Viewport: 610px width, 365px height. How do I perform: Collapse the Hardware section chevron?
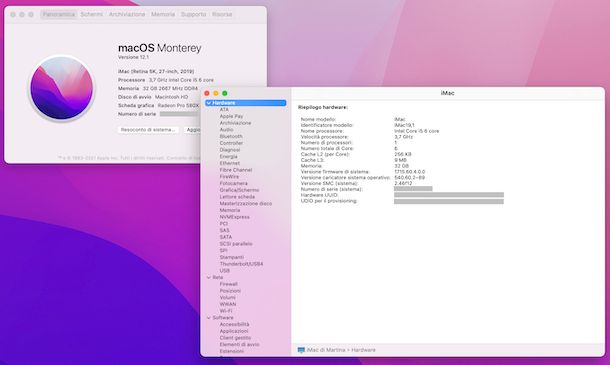click(209, 103)
